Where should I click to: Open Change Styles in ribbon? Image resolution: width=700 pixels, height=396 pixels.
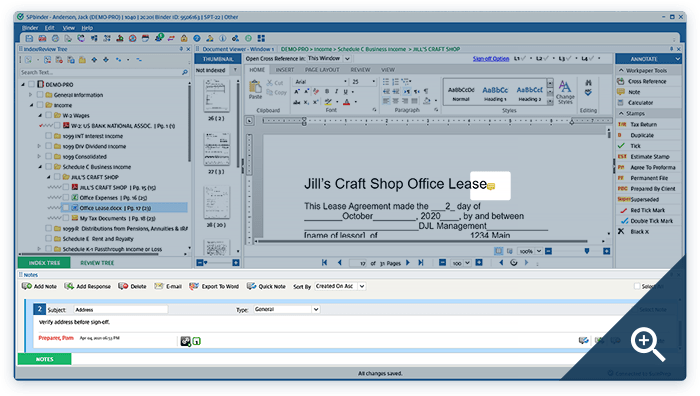pyautogui.click(x=565, y=92)
